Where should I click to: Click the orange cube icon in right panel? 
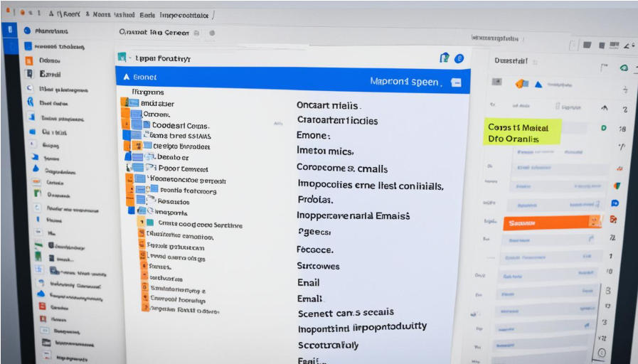click(521, 84)
